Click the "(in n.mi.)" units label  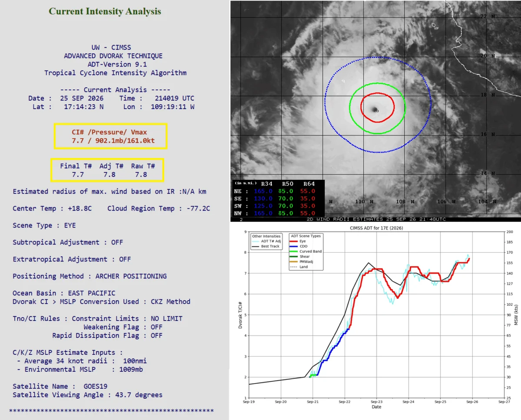246,183
